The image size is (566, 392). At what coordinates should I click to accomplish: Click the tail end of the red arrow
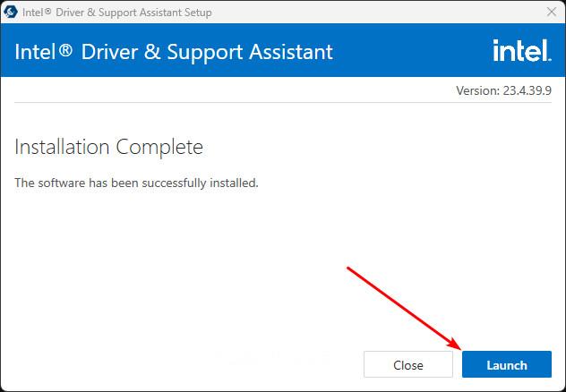click(x=348, y=268)
